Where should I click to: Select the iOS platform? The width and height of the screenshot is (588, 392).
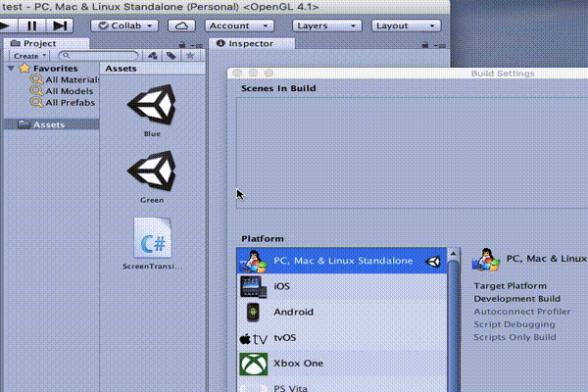coord(342,286)
